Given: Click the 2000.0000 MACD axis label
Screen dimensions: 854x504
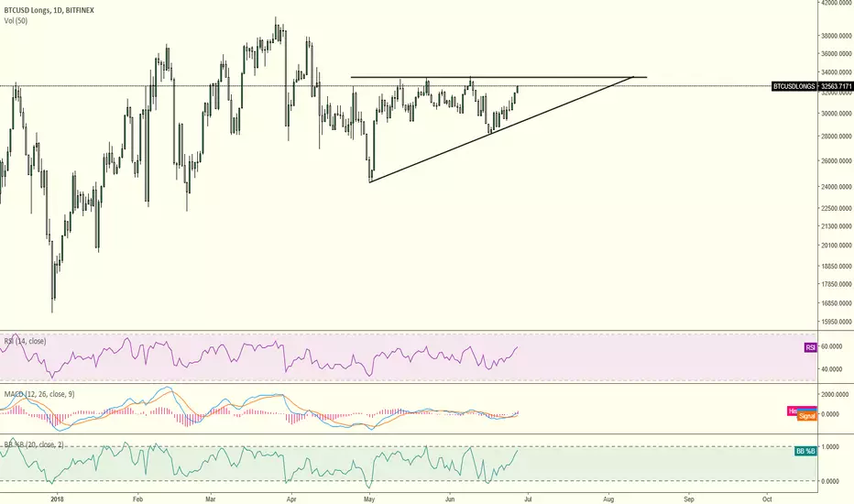Looking at the screenshot, I should [x=834, y=394].
